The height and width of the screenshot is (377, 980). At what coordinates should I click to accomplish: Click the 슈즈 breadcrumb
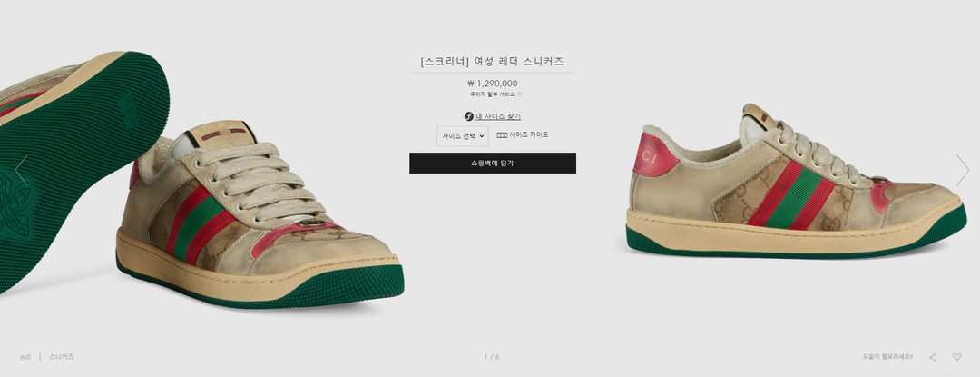point(25,357)
